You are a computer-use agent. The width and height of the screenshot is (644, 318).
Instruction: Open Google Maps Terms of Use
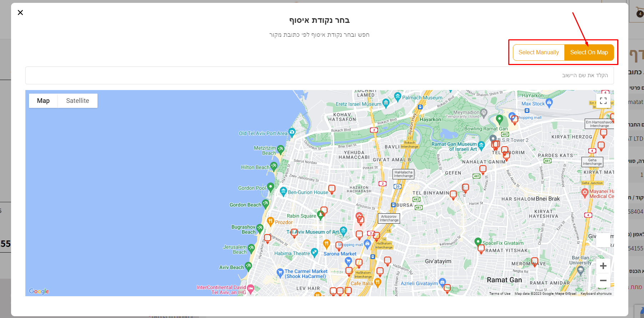tap(500, 294)
